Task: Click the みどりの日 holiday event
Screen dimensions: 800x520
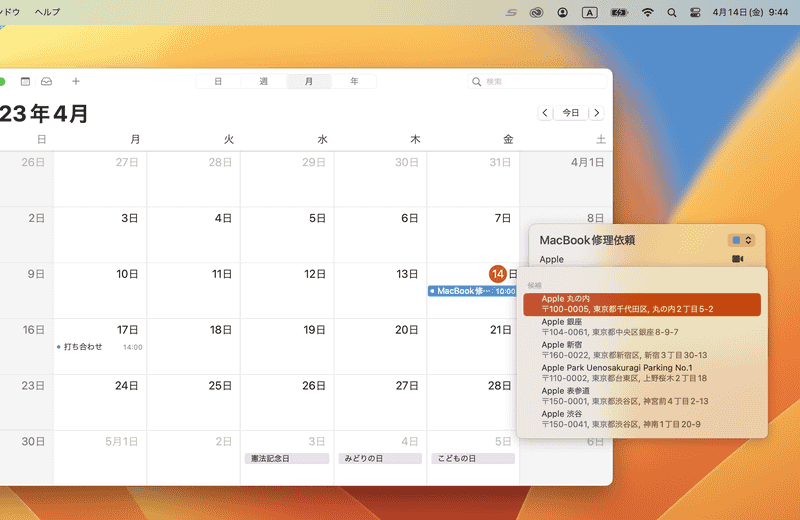Action: coord(380,458)
